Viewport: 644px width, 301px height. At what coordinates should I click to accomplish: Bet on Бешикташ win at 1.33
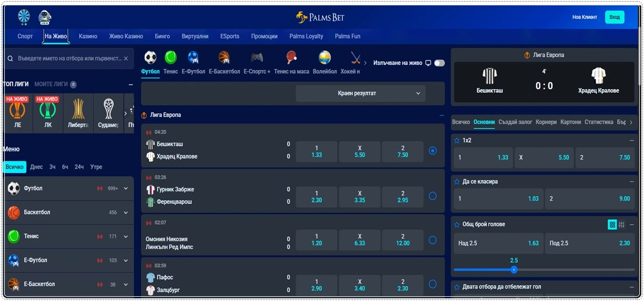coord(317,152)
